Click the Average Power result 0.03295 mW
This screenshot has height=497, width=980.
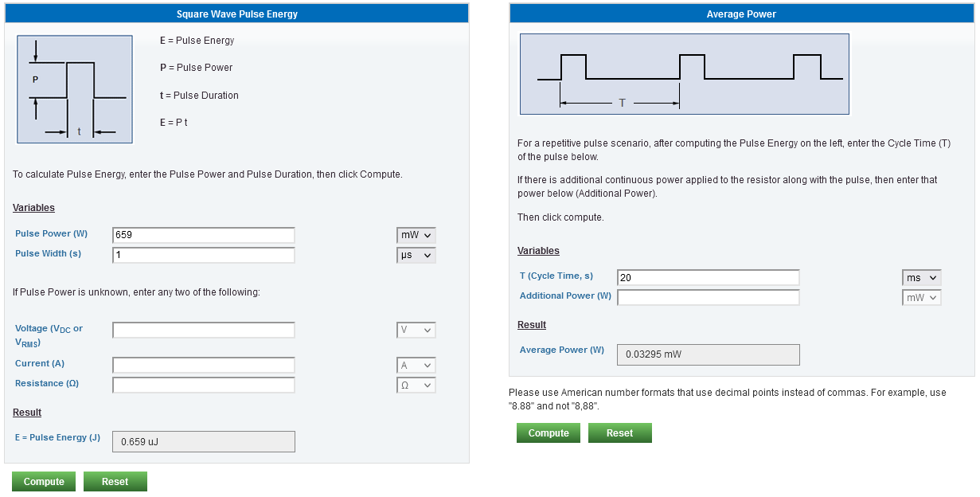(709, 354)
